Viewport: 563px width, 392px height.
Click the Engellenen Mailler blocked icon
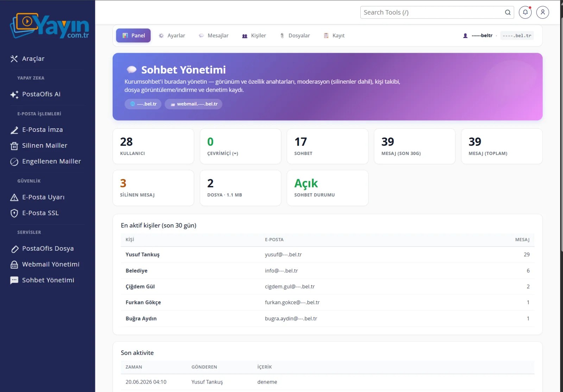tap(14, 162)
